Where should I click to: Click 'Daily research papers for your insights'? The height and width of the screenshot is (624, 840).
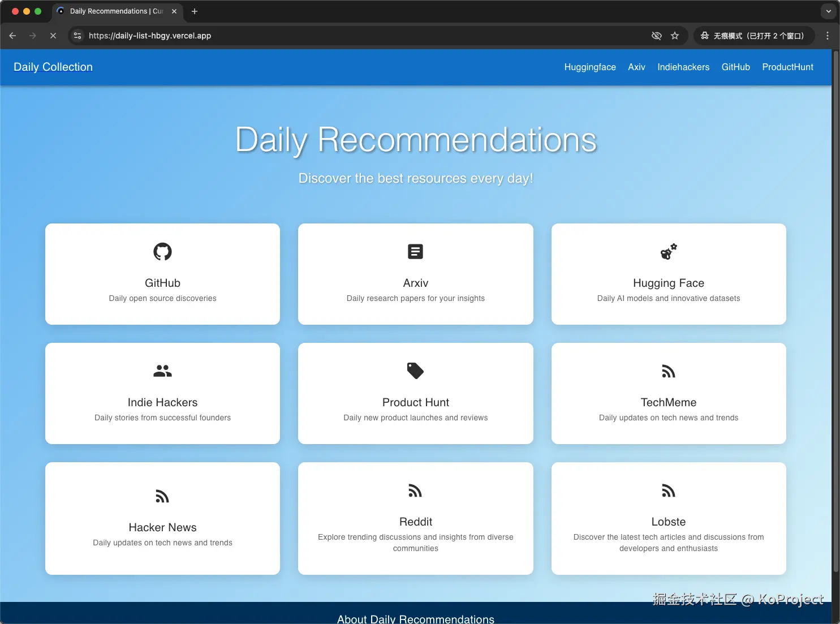[415, 298]
